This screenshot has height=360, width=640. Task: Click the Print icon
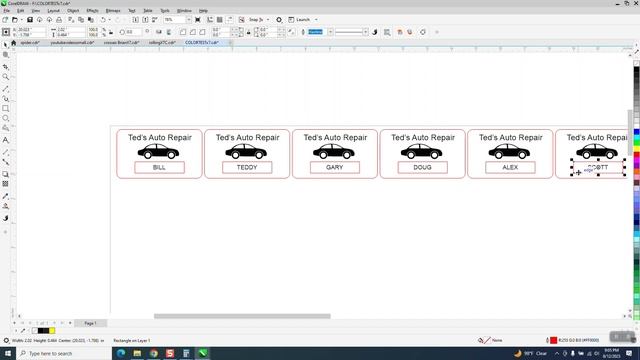[x=59, y=20]
